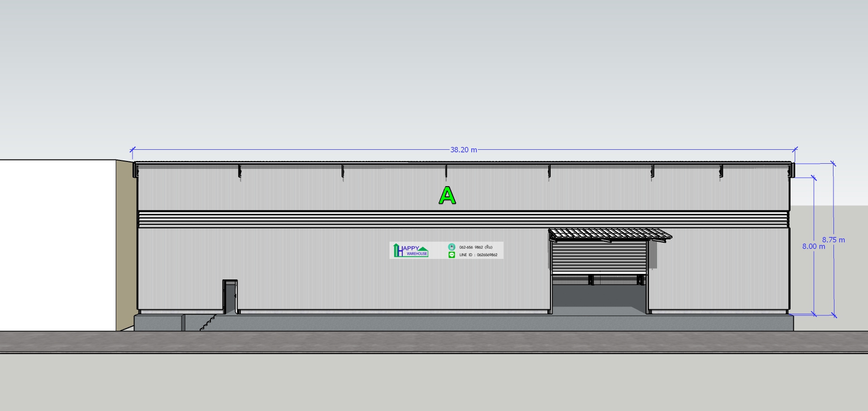Image resolution: width=868 pixels, height=411 pixels.
Task: Select the roller shutter door
Action: (598, 257)
